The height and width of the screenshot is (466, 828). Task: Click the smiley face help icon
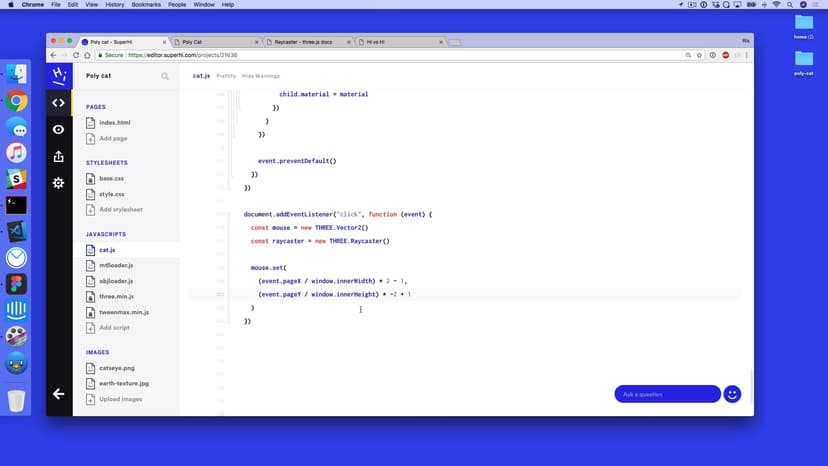(x=732, y=394)
